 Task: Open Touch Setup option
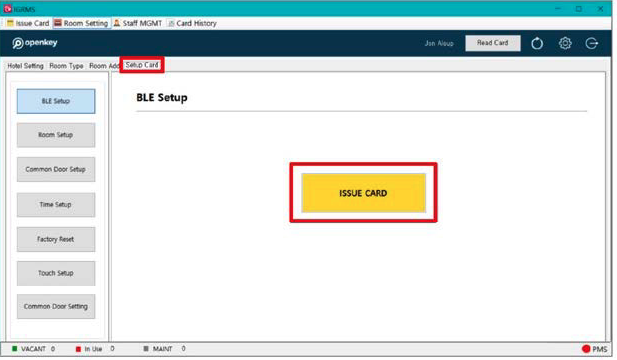(x=56, y=273)
